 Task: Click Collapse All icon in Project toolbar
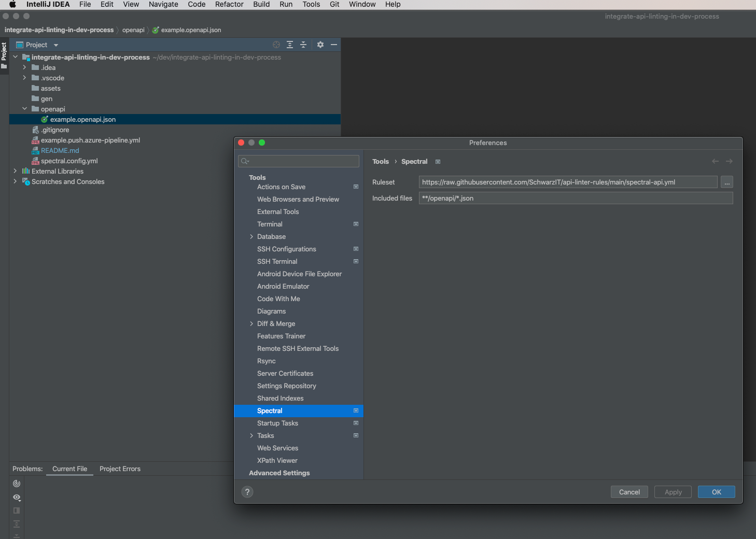coord(303,45)
